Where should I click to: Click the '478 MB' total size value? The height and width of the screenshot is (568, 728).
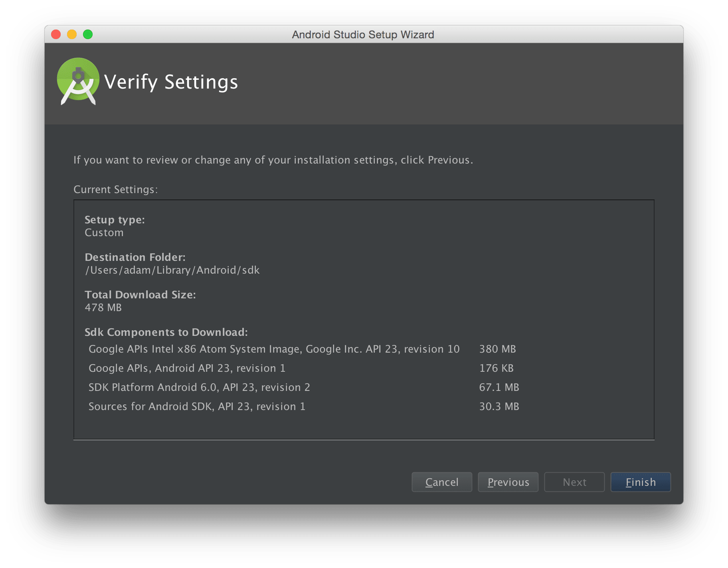pos(103,308)
